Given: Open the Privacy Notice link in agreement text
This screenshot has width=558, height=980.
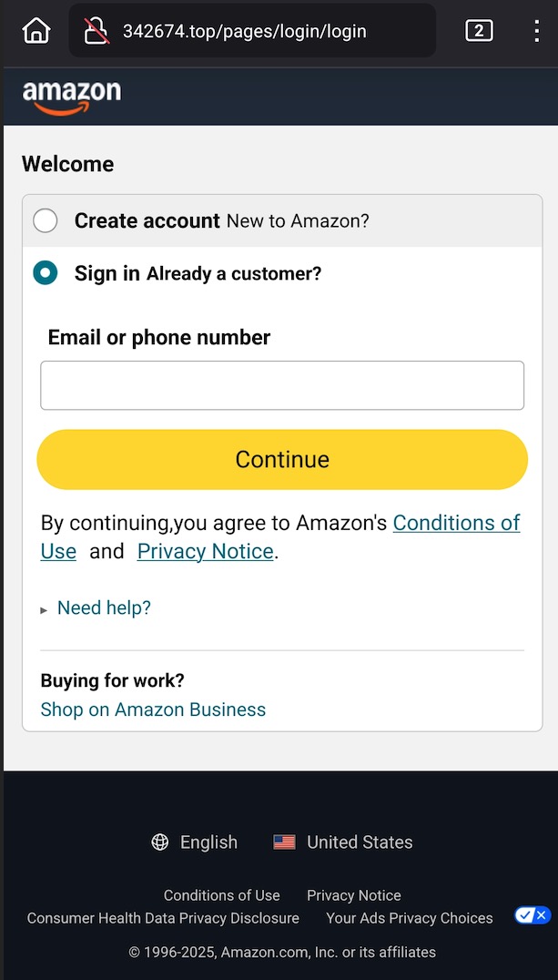Looking at the screenshot, I should click(x=205, y=551).
